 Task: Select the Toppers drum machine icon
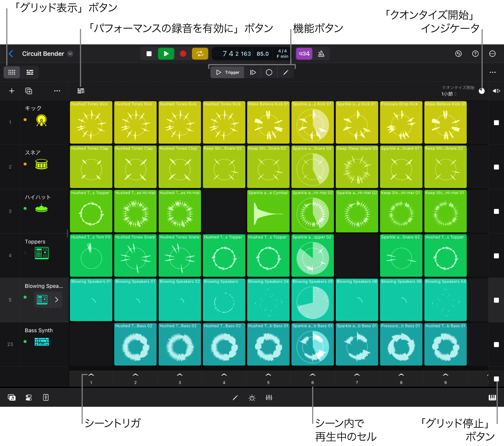[41, 253]
